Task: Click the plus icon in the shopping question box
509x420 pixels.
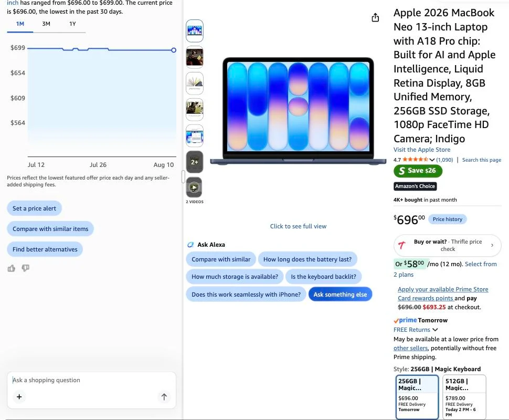Action: coord(19,396)
